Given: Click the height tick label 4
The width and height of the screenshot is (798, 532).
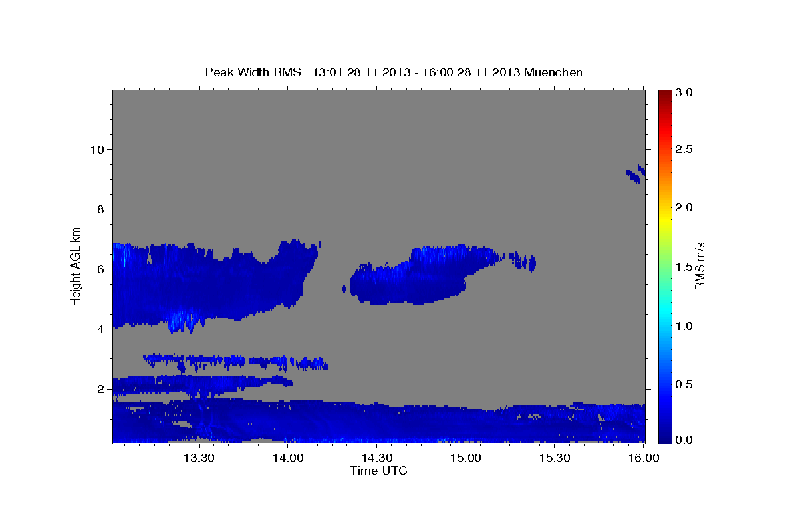Looking at the screenshot, I should click(x=101, y=329).
